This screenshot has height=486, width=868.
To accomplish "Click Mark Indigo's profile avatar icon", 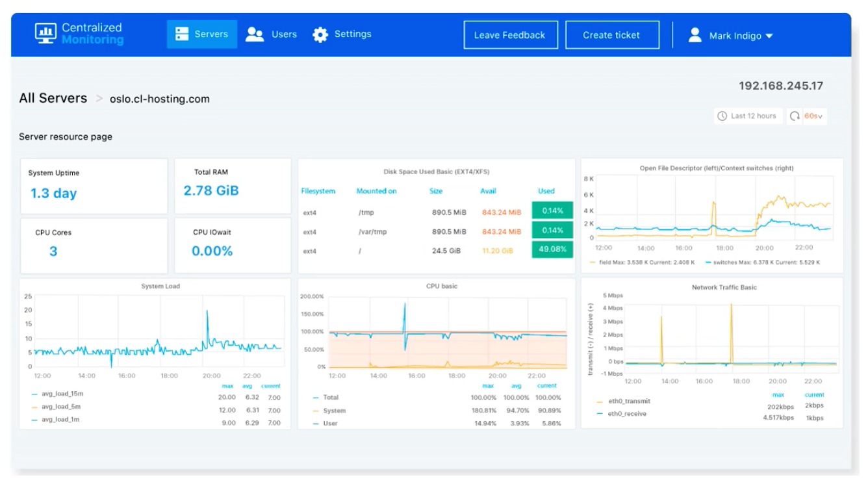I will pyautogui.click(x=695, y=35).
